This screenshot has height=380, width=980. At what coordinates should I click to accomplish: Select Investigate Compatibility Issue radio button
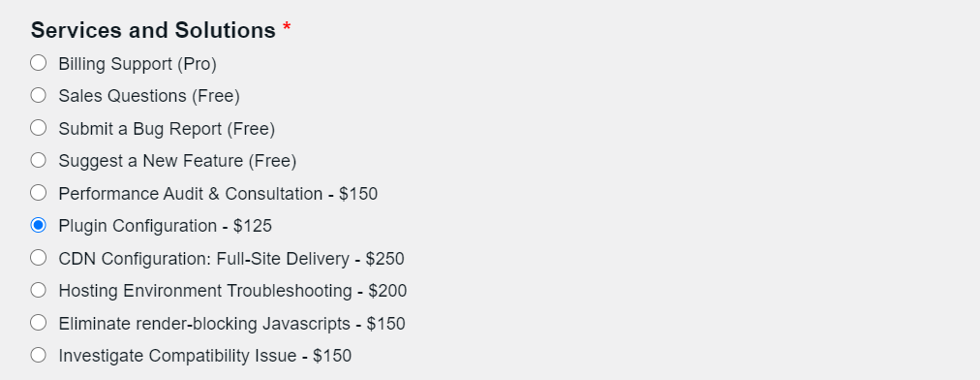pyautogui.click(x=38, y=356)
